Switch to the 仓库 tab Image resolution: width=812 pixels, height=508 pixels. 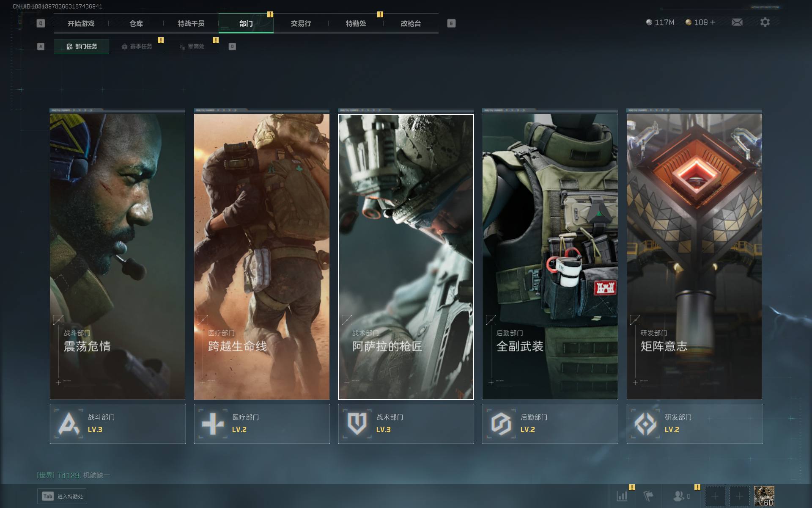click(x=136, y=23)
